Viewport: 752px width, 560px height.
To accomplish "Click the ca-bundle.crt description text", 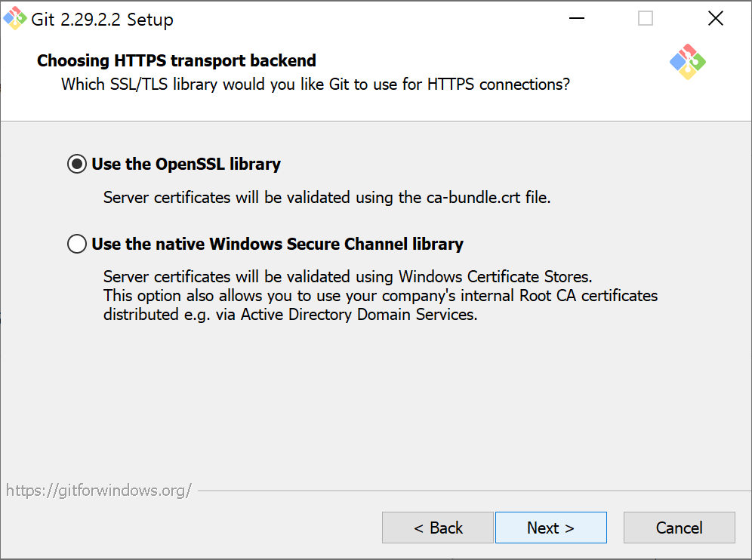I will 327,198.
